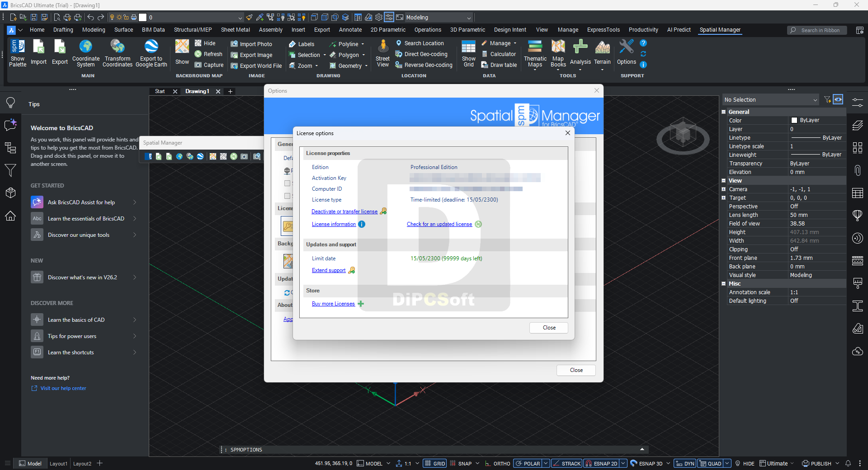Image resolution: width=868 pixels, height=470 pixels.
Task: Click Capture background map tool
Action: pos(209,65)
